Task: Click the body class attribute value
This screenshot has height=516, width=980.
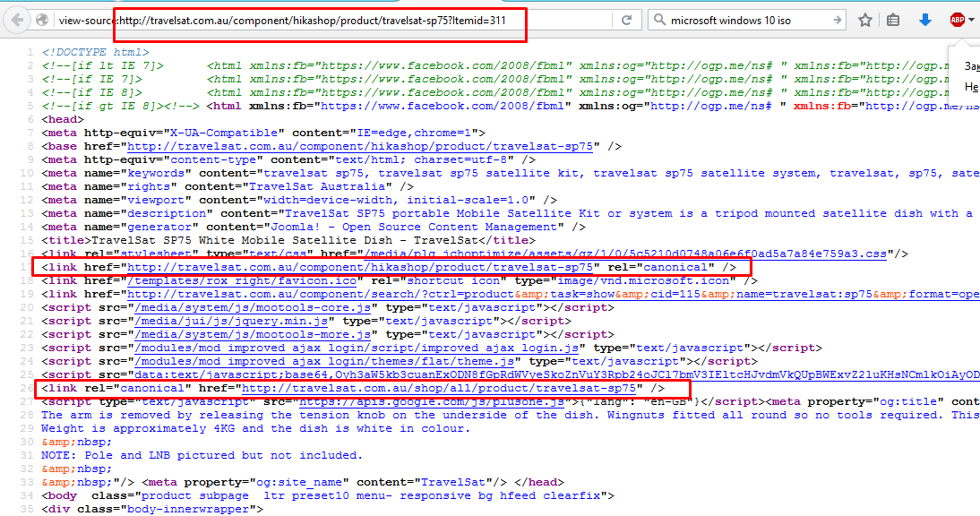Action: tap(371, 496)
